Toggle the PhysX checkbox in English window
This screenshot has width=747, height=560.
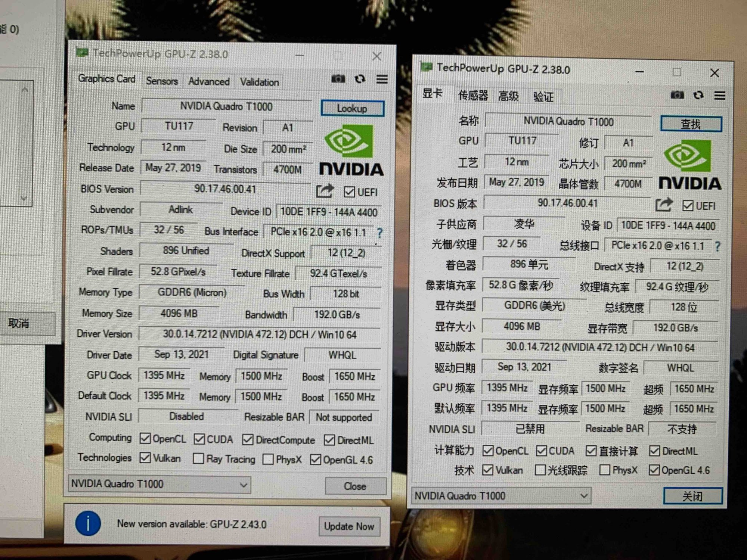pyautogui.click(x=268, y=459)
